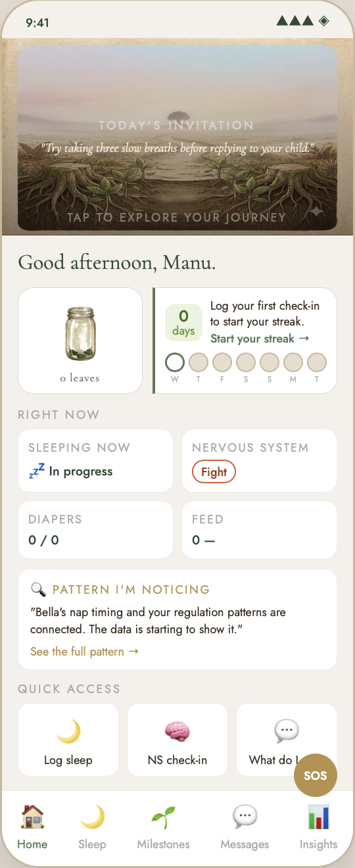Select Wednesday streak circle

point(175,362)
